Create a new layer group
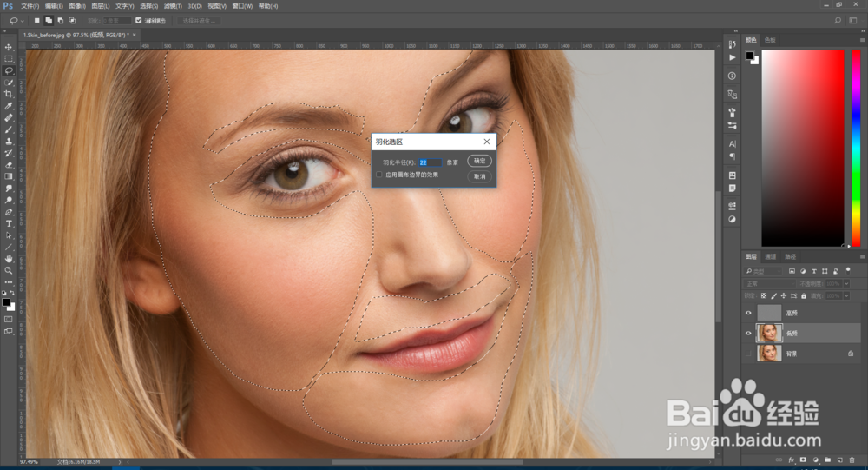Image resolution: width=868 pixels, height=470 pixels. [827, 460]
